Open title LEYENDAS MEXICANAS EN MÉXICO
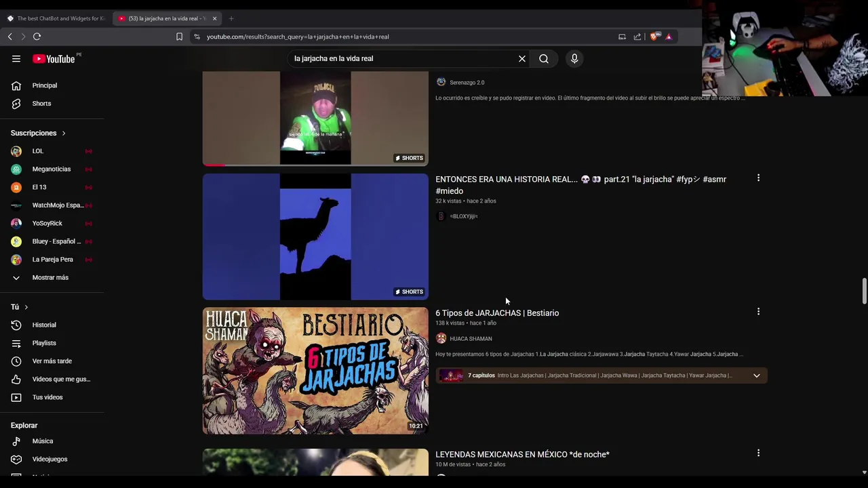The height and width of the screenshot is (488, 868). tap(522, 454)
